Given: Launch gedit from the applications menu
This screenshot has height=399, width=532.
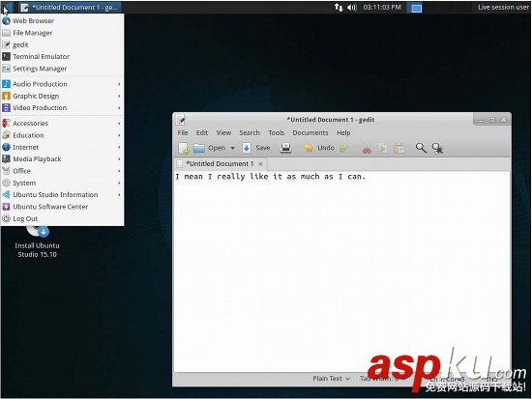Looking at the screenshot, I should pyautogui.click(x=63, y=44).
